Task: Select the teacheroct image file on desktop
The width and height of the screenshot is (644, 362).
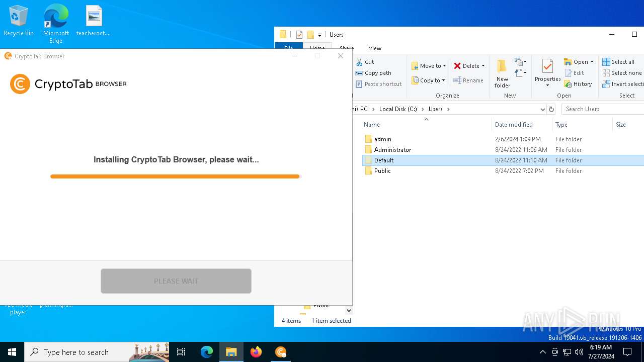Action: [94, 21]
